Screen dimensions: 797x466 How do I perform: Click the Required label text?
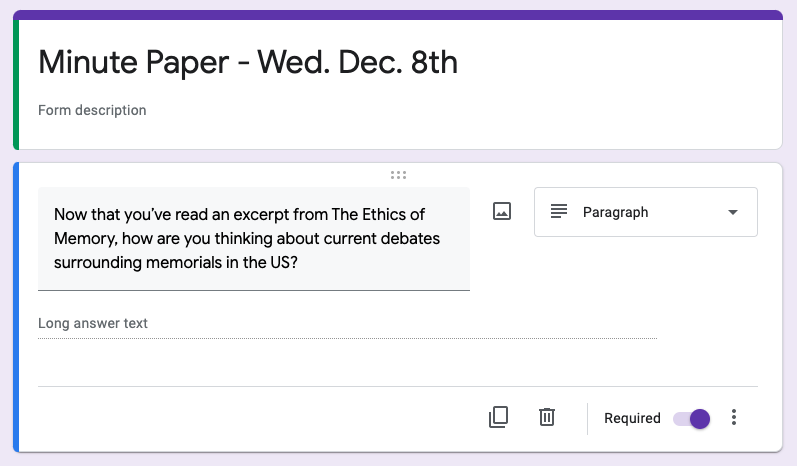click(x=632, y=418)
